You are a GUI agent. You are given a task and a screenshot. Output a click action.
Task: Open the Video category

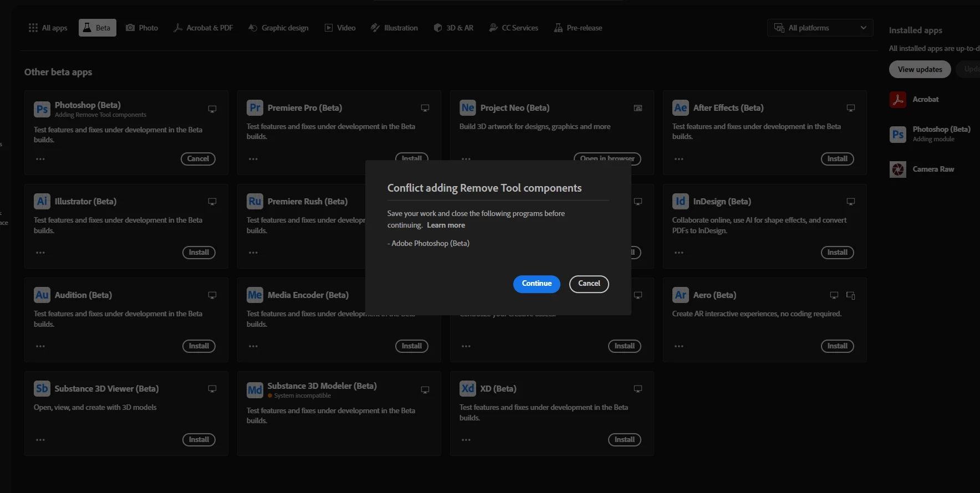(x=340, y=28)
